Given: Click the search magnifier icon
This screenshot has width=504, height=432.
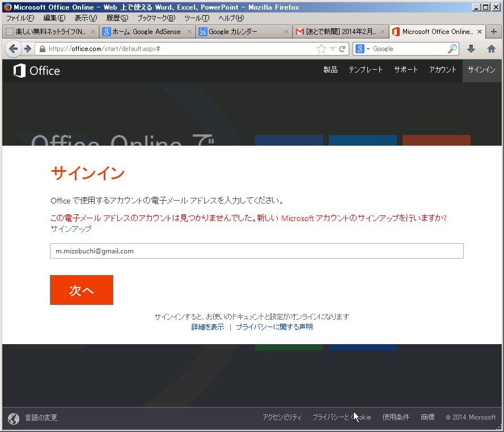Looking at the screenshot, I should tap(452, 49).
